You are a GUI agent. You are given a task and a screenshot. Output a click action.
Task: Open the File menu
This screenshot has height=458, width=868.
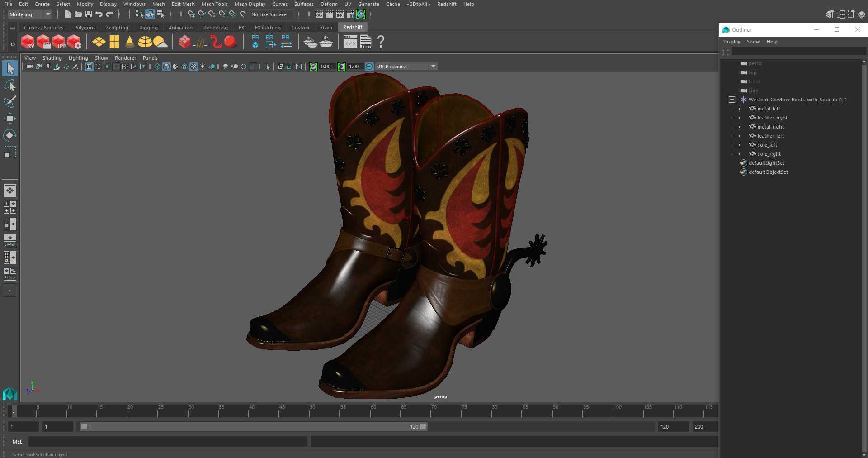(8, 4)
